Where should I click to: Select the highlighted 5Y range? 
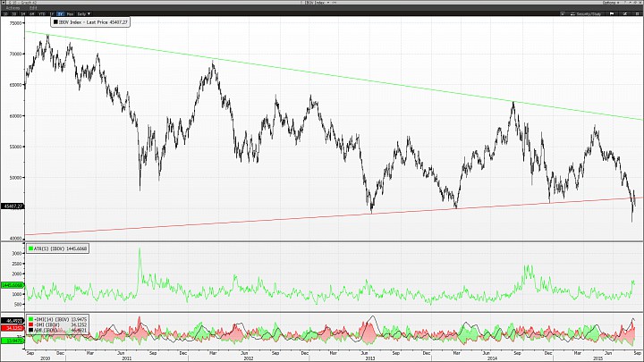[61, 14]
